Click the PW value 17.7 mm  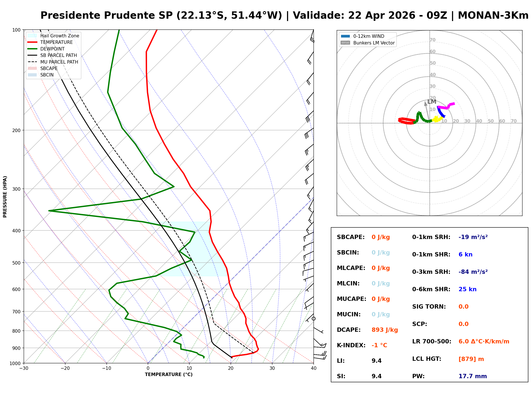click(473, 376)
